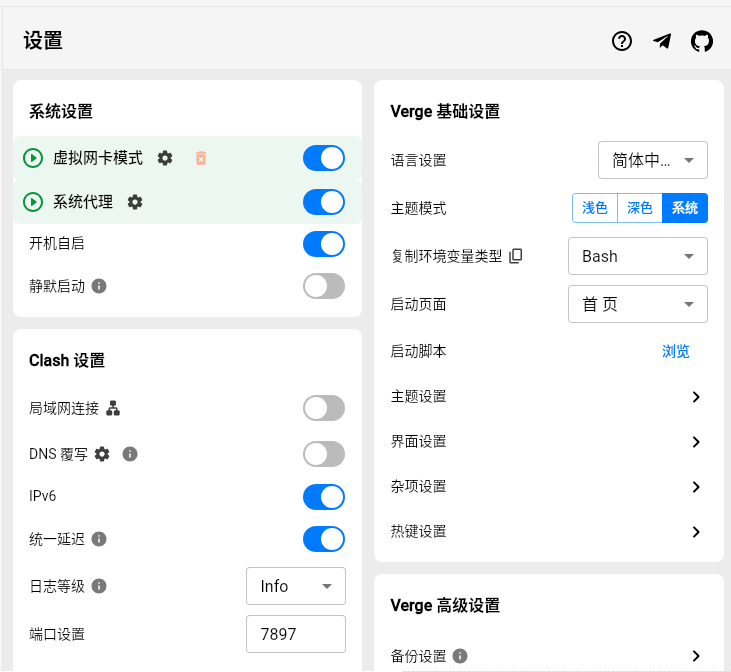The image size is (731, 672).
Task: Open the gear settings for 系统代理
Action: 135,202
